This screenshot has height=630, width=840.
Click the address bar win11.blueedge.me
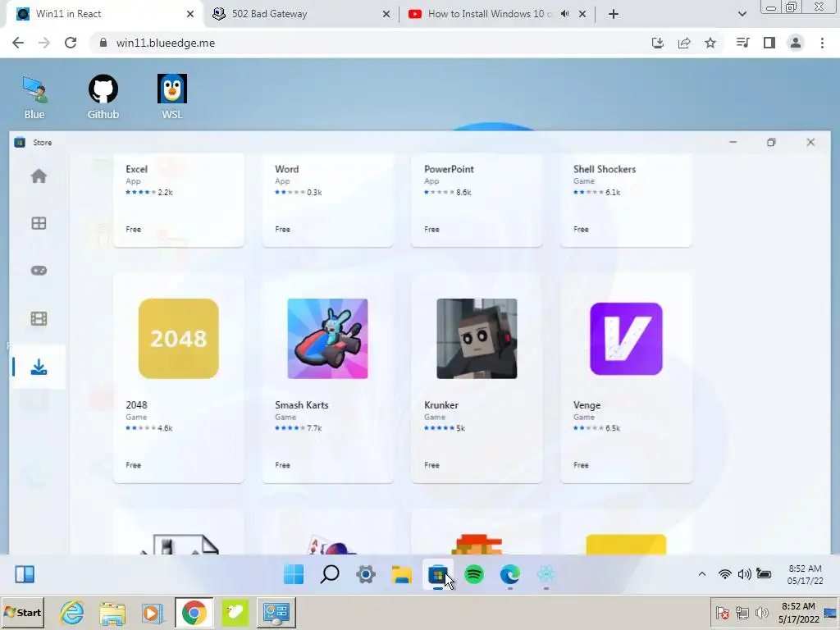pos(166,43)
